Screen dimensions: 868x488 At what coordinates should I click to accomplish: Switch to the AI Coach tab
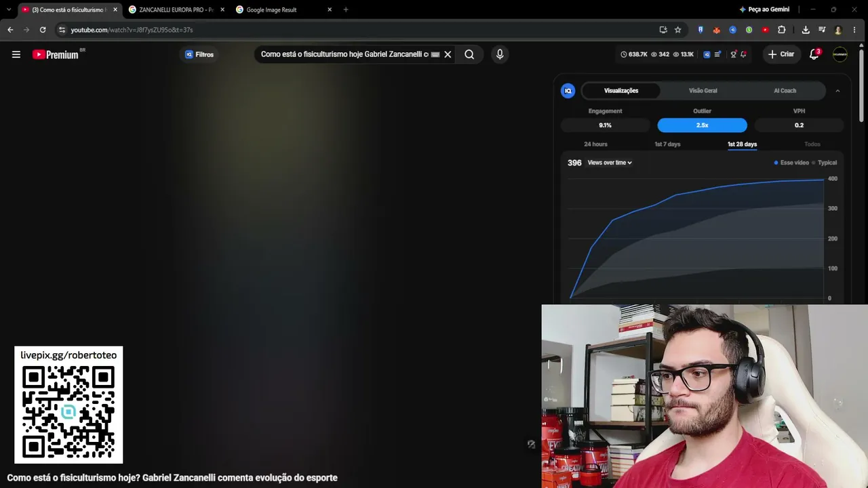[x=785, y=91]
